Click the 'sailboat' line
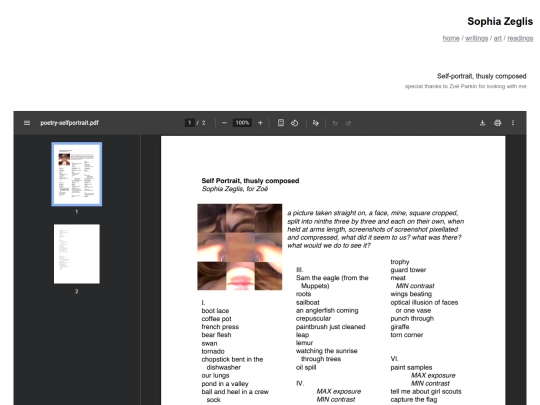This screenshot has height=405, width=540. 308,302
